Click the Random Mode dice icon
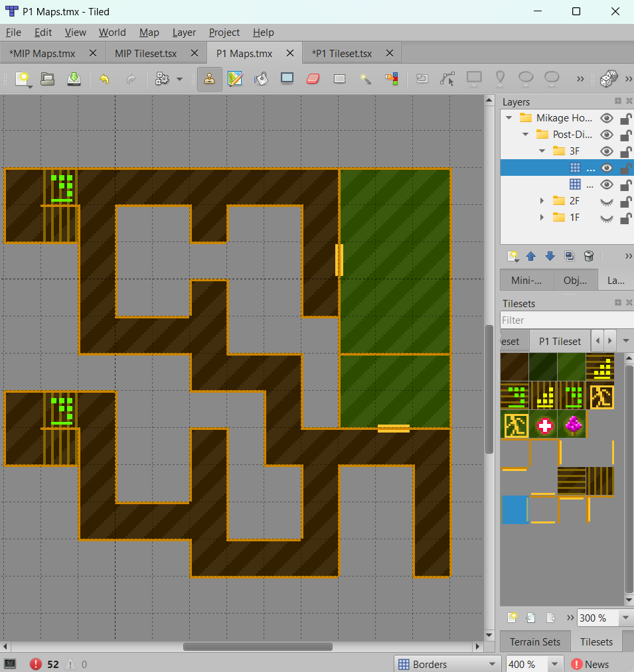Viewport: 634px width, 672px height. coord(608,79)
